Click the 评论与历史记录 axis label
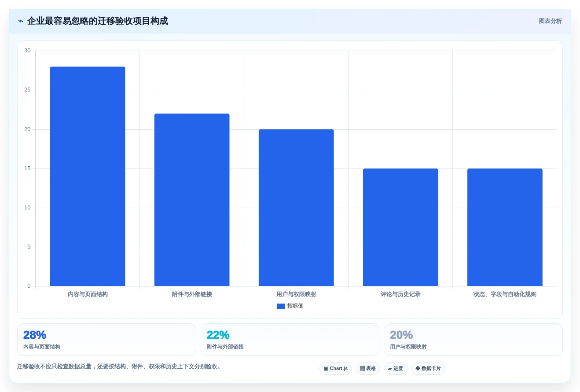This screenshot has width=580, height=392. click(x=400, y=294)
